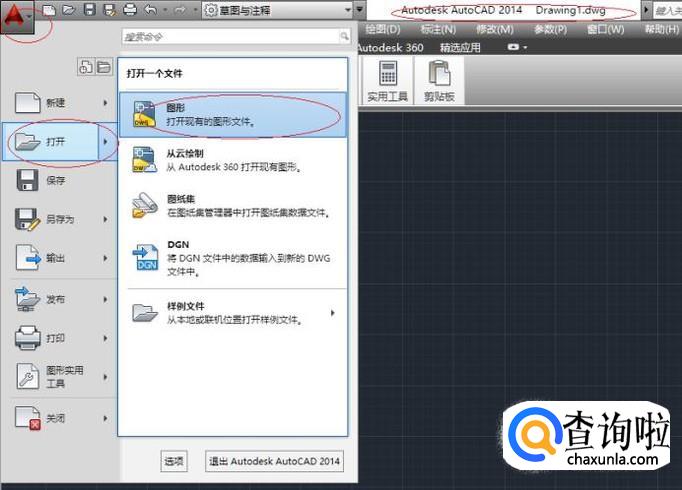Expand the 新建 submenu arrow
The height and width of the screenshot is (490, 682).
coord(105,103)
